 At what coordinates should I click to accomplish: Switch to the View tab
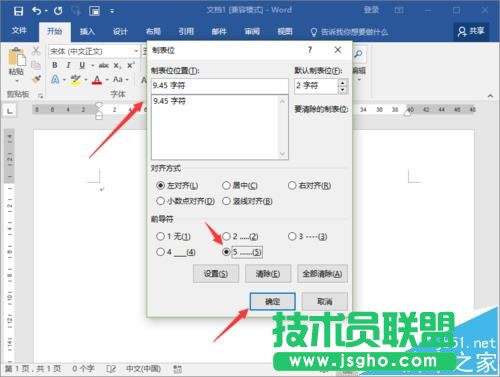[285, 32]
